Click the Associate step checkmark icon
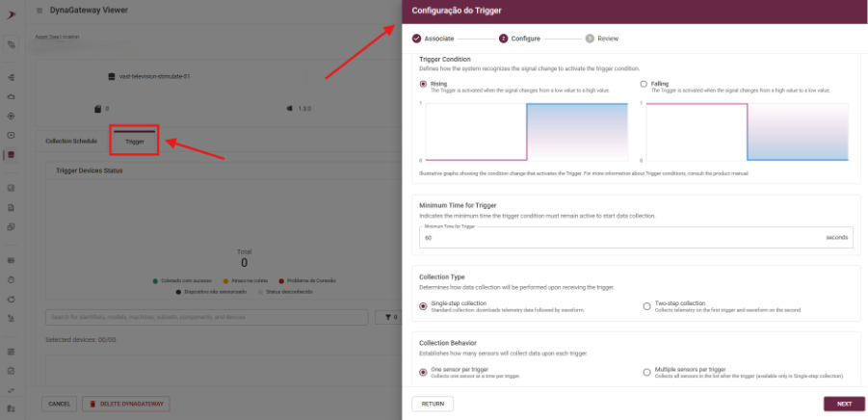This screenshot has height=420, width=868. 417,39
